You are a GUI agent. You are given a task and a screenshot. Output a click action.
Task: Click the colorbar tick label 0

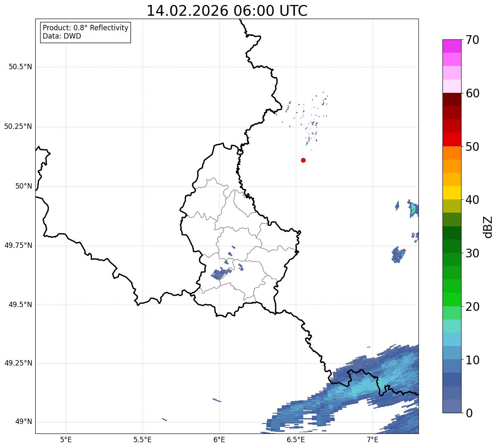pyautogui.click(x=469, y=413)
